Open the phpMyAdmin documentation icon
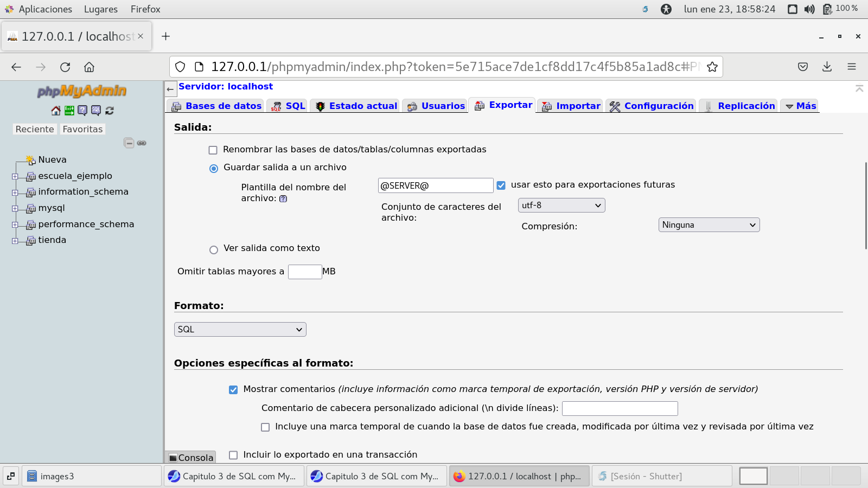Screen dimensions: 868x488 coord(82,111)
